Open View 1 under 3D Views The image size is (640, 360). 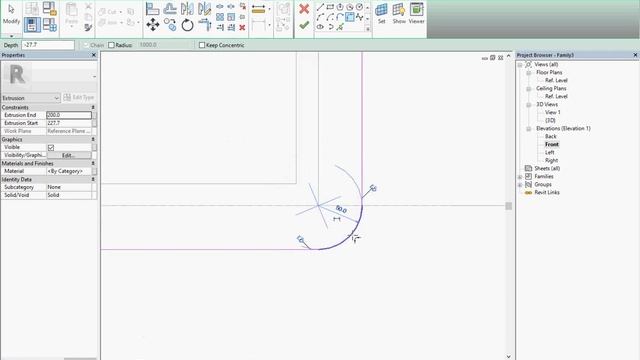(553, 112)
